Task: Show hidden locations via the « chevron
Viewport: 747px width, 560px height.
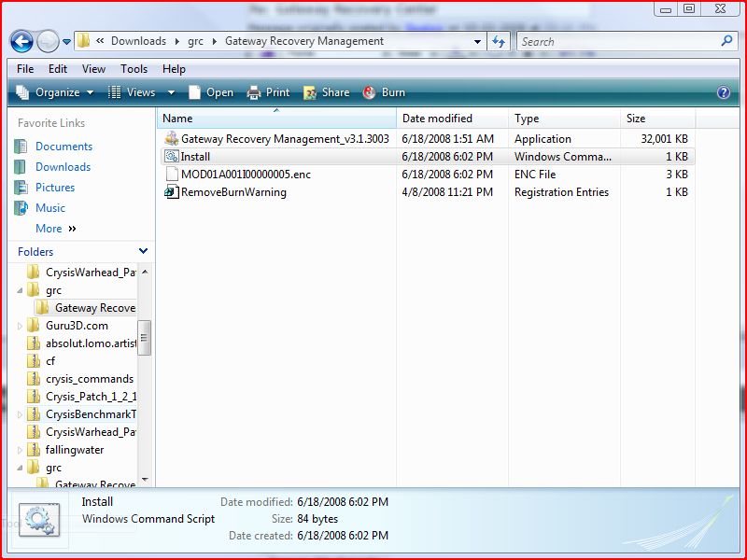Action: 100,41
